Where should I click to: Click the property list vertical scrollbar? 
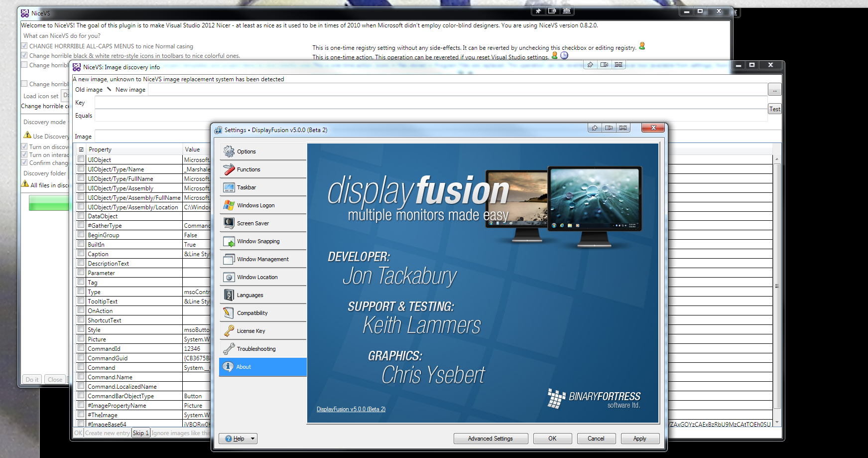777,286
